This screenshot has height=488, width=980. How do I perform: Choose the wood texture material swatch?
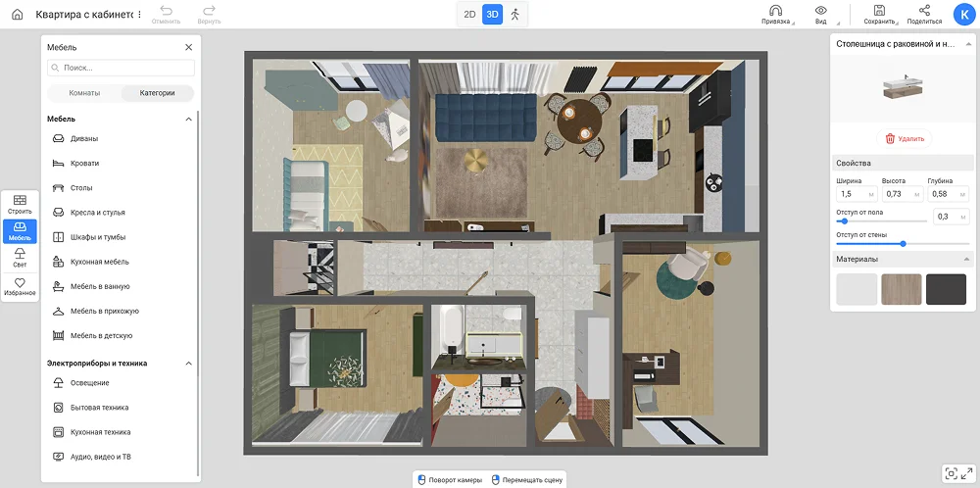pyautogui.click(x=901, y=289)
